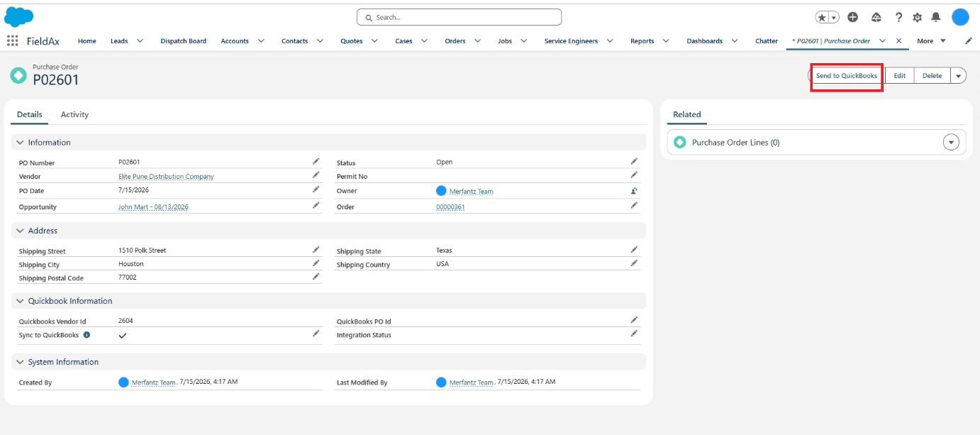Viewport: 980px width, 435px height.
Task: Click the Favorites star icon
Action: point(822,17)
